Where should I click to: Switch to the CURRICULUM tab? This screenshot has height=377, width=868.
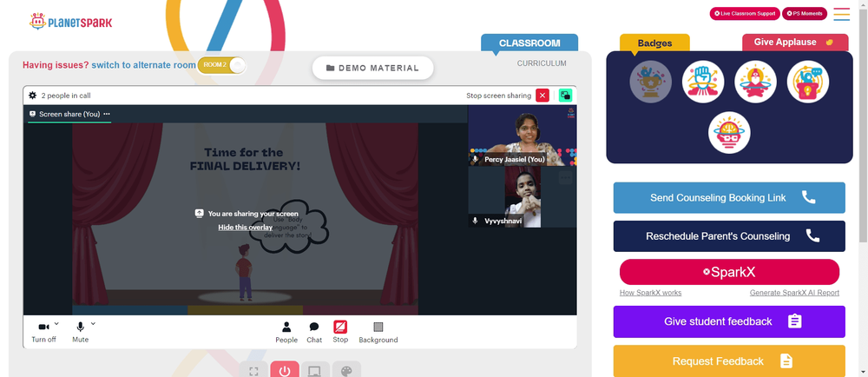pos(542,63)
